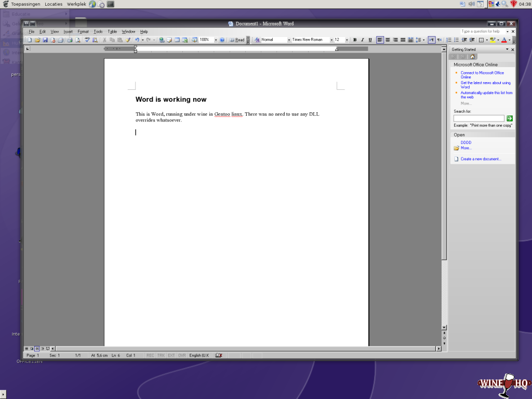Screen dimensions: 532x399
Task: Open the font size 12 dropdown
Action: (347, 40)
